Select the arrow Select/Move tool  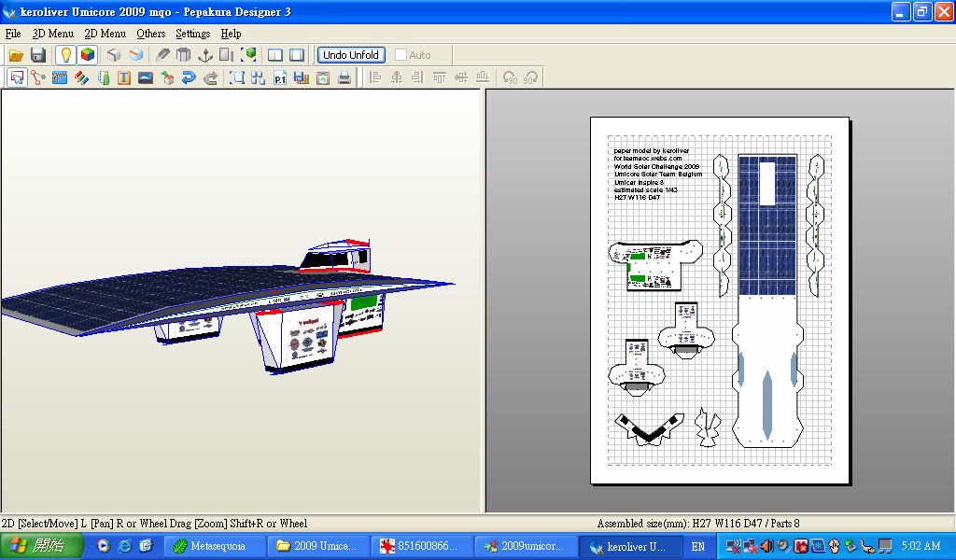pos(17,78)
